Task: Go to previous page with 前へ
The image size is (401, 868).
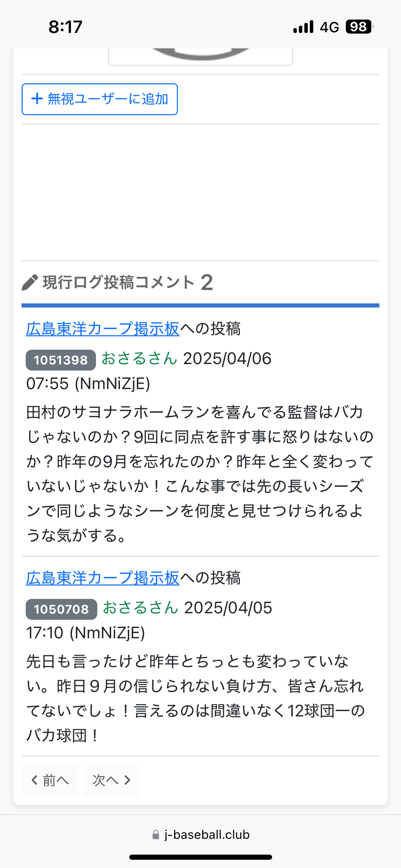Action: (50, 781)
